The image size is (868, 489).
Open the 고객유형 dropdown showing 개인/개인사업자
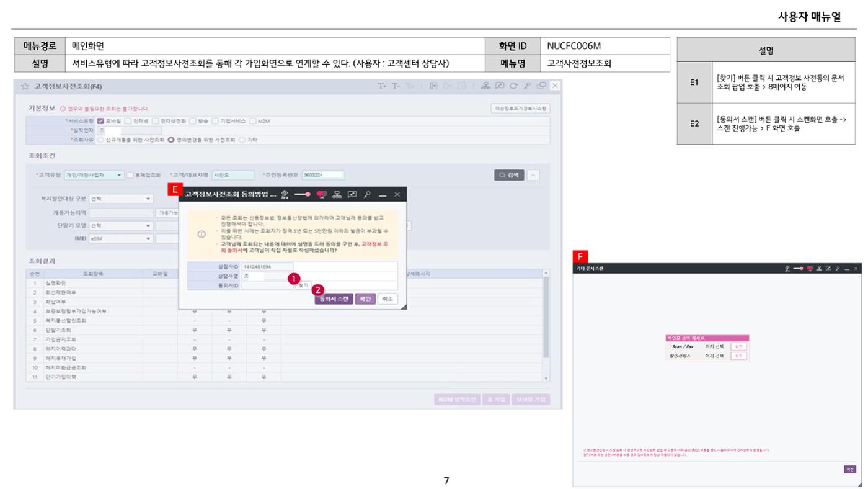coord(94,175)
